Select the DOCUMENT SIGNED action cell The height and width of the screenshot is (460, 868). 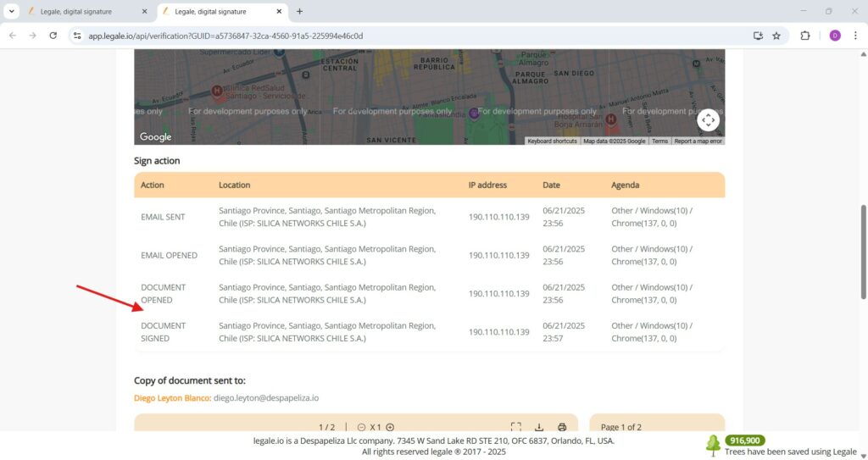pyautogui.click(x=164, y=332)
